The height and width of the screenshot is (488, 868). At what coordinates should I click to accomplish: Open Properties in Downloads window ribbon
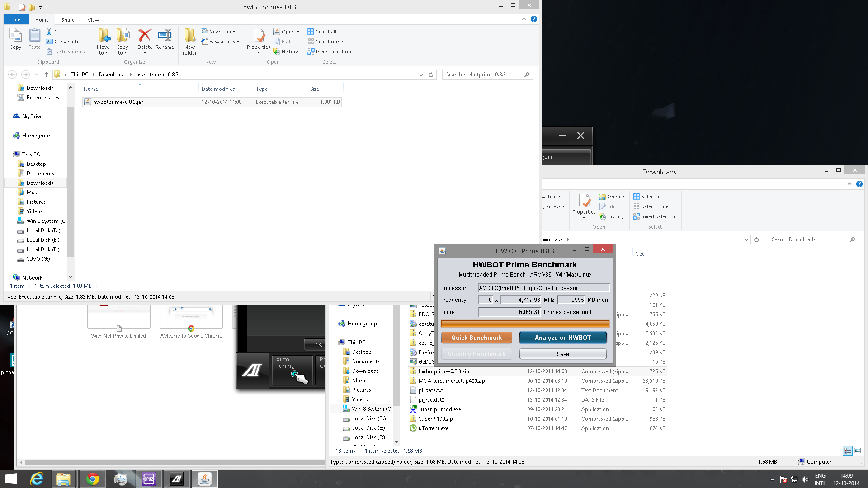click(584, 206)
